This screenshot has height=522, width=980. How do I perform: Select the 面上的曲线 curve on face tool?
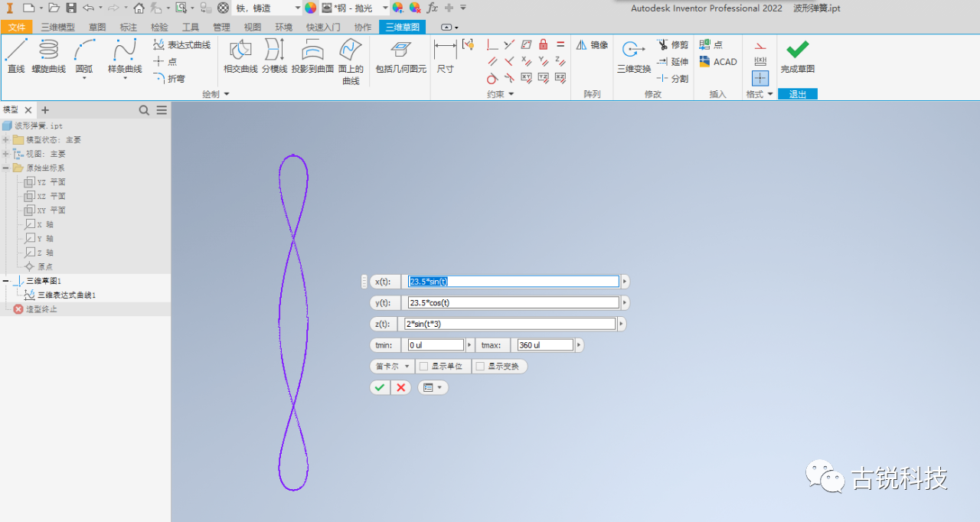[x=351, y=60]
